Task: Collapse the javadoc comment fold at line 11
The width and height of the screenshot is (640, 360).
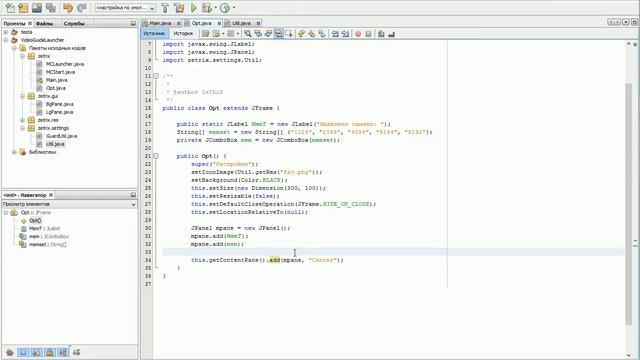Action: pos(156,76)
